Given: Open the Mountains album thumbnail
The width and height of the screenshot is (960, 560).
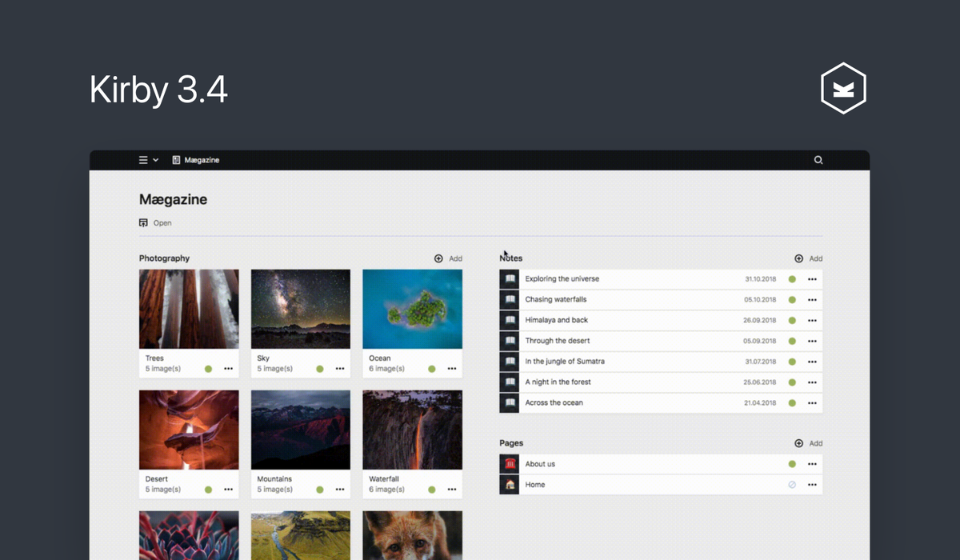Looking at the screenshot, I should tap(301, 430).
